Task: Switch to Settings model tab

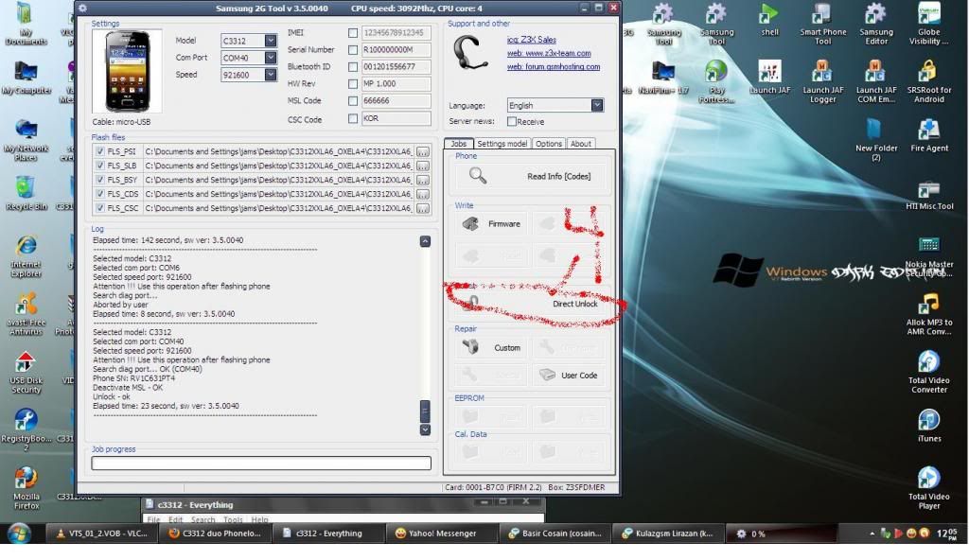Action: (502, 144)
